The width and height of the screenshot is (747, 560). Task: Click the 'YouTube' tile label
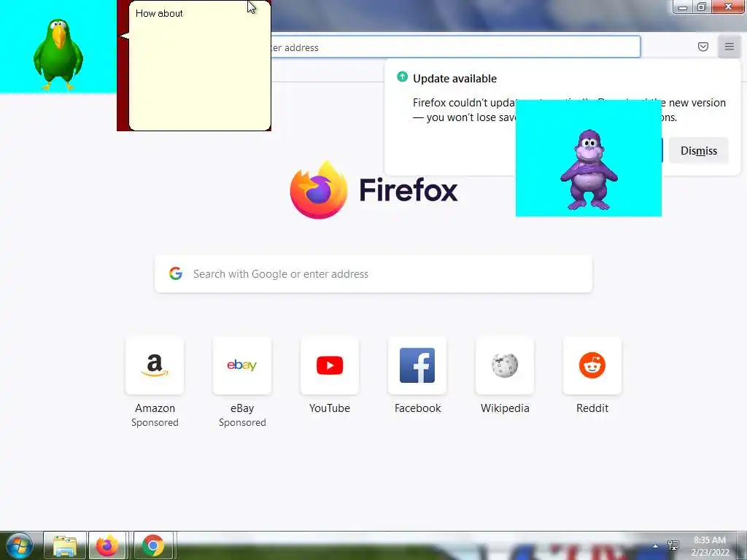(330, 408)
